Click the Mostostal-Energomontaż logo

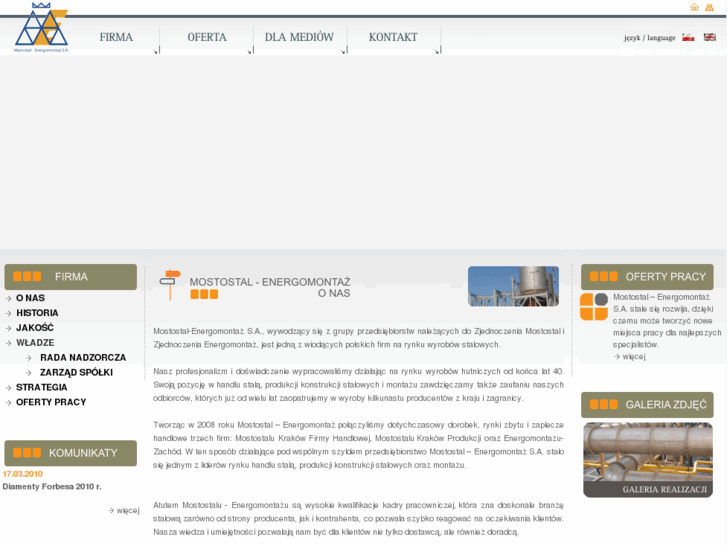[x=41, y=27]
